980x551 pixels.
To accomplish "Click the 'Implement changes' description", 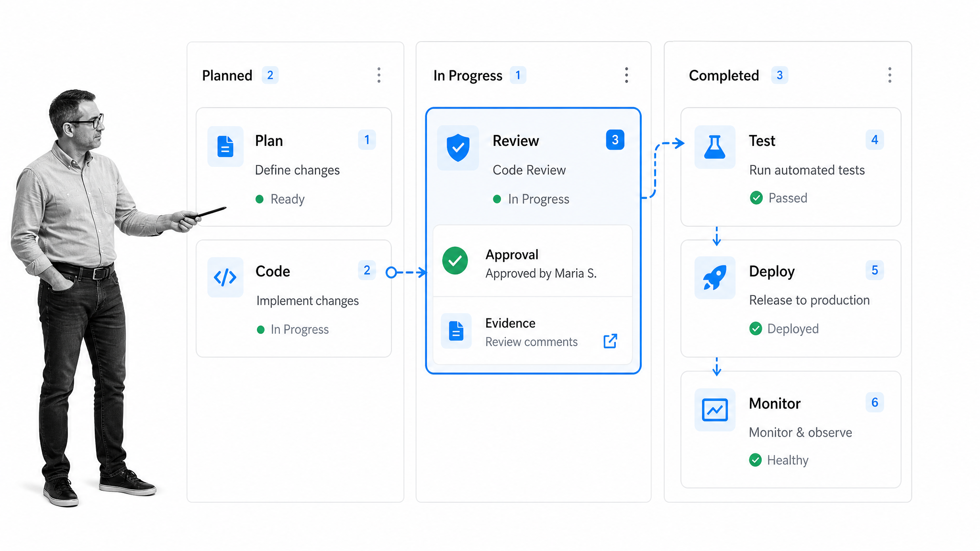I will 308,301.
